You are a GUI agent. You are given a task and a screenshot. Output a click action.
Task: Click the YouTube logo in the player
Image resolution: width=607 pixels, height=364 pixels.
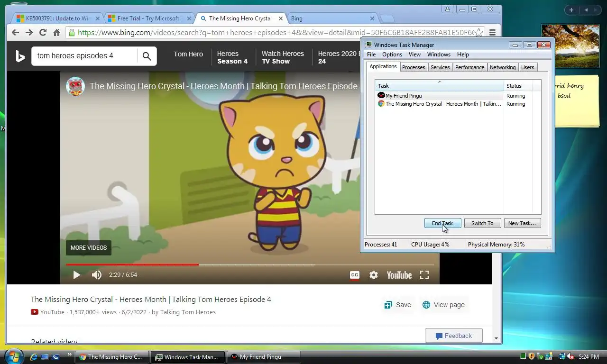(x=399, y=275)
